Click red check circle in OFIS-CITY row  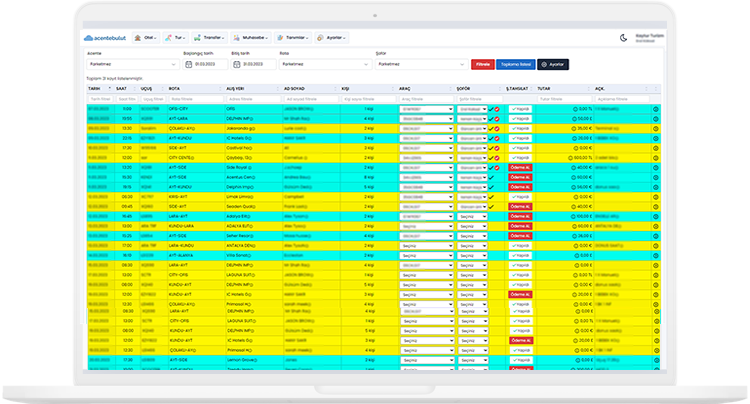(x=497, y=109)
